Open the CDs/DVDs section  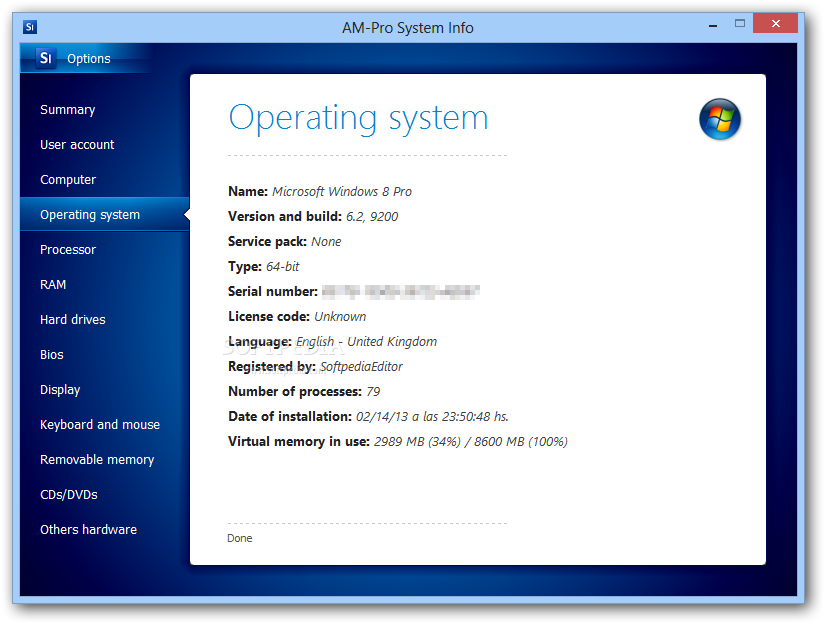pos(69,495)
